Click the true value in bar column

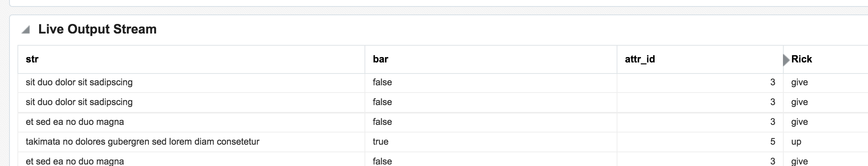380,142
